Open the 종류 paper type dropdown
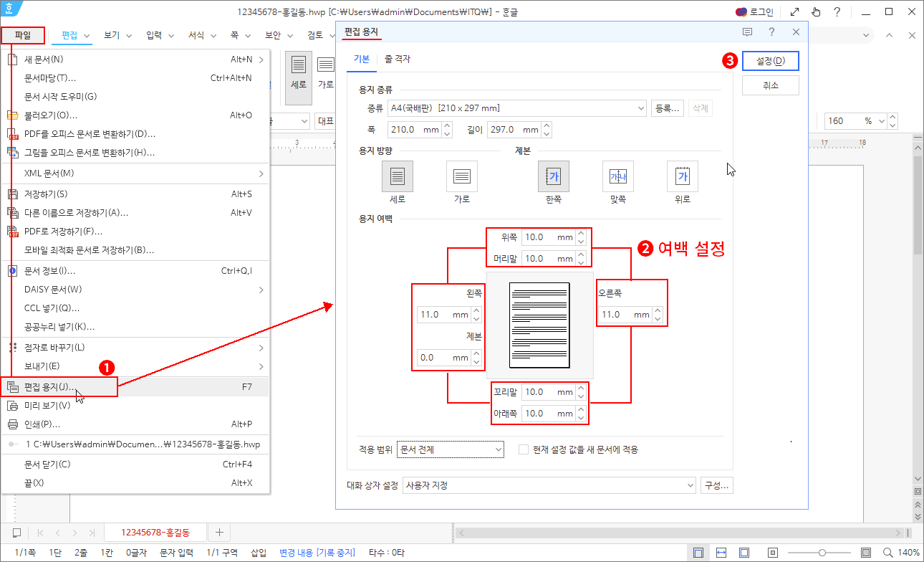924x562 pixels. click(x=516, y=108)
